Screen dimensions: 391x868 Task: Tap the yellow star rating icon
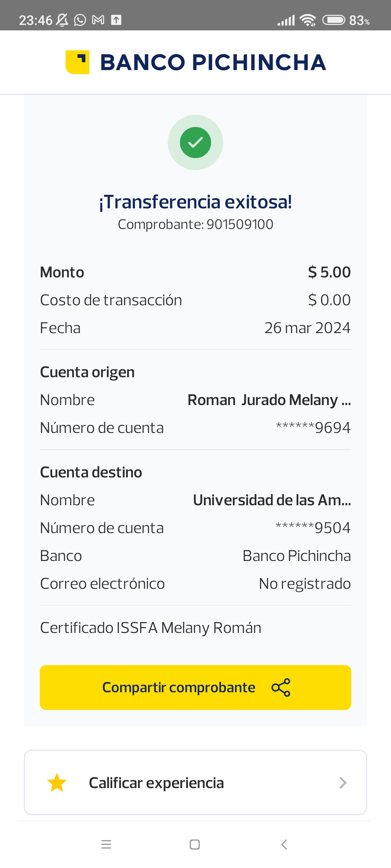tap(57, 783)
